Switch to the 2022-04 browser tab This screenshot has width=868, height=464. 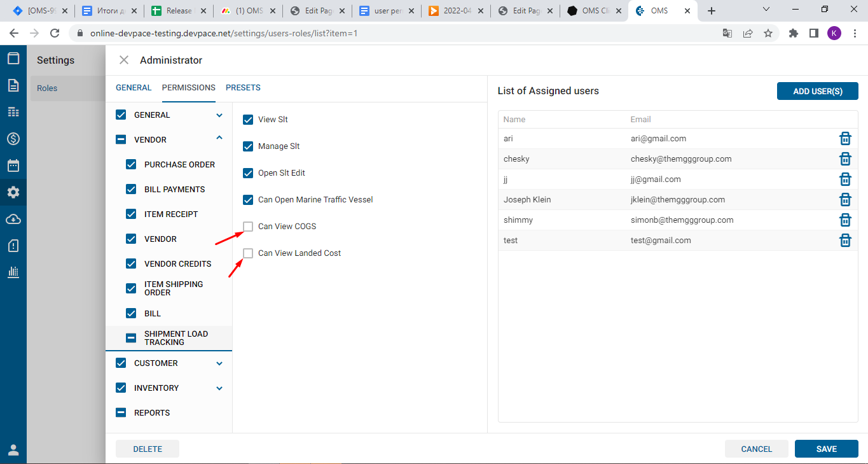point(455,11)
